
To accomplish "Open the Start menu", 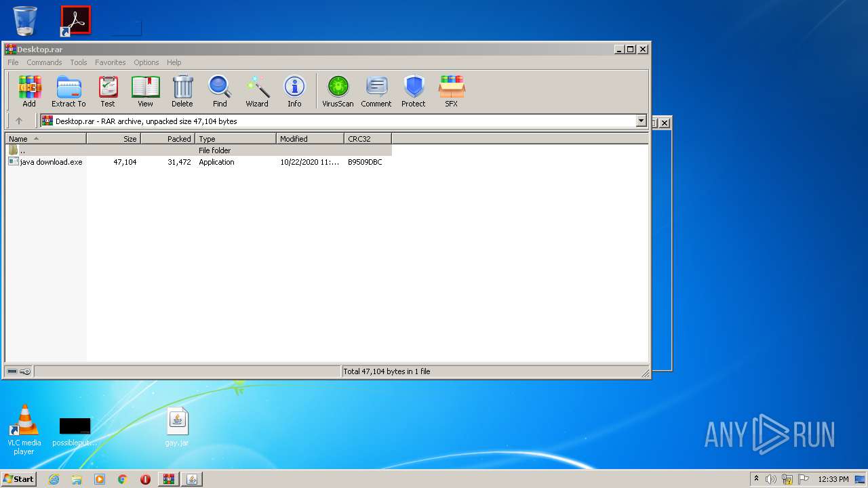I will point(18,479).
